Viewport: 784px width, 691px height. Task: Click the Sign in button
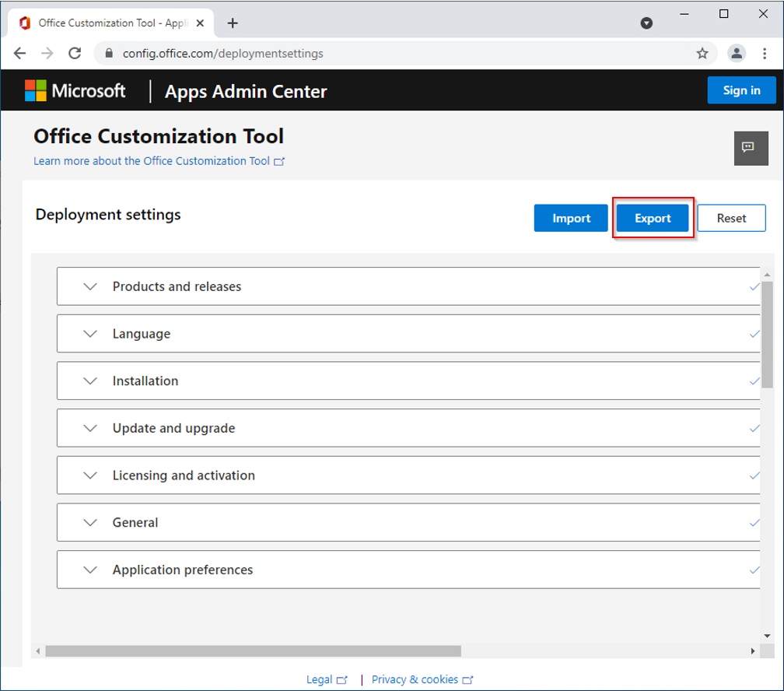[741, 90]
